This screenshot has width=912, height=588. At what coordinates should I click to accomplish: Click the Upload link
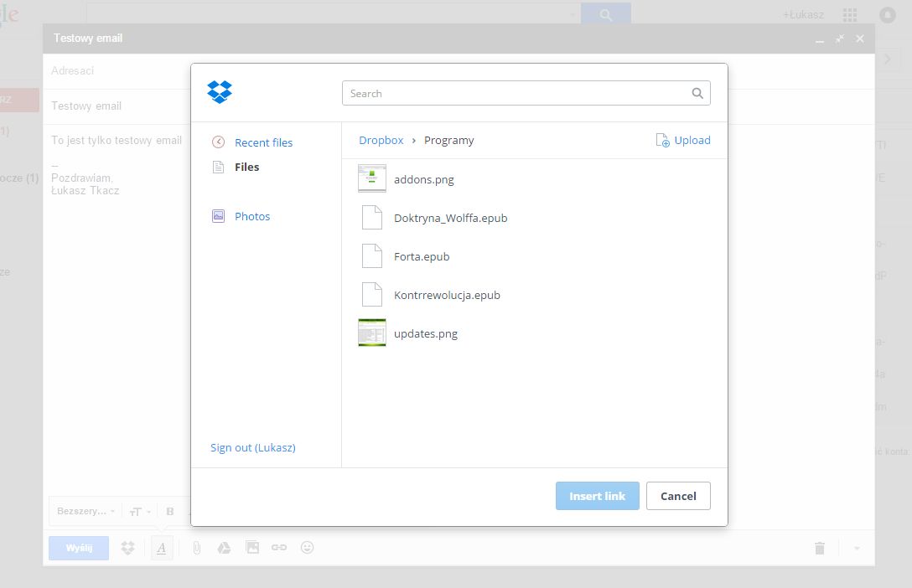point(692,140)
